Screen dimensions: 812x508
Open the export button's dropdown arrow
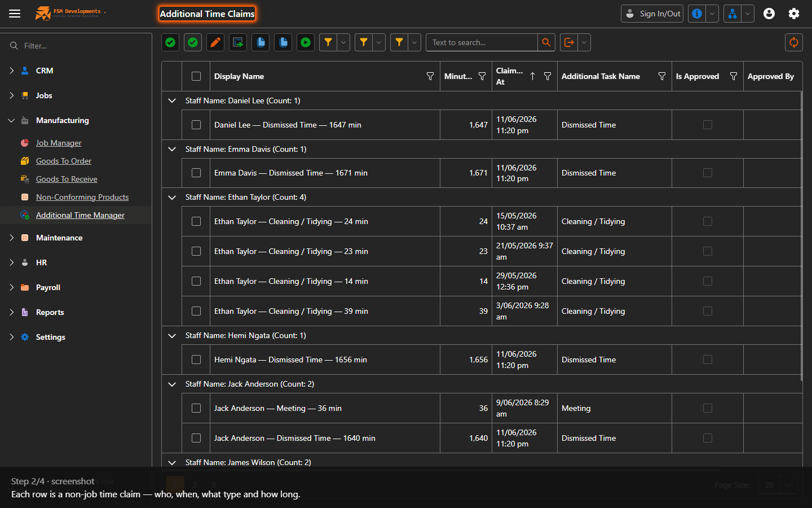coord(584,42)
